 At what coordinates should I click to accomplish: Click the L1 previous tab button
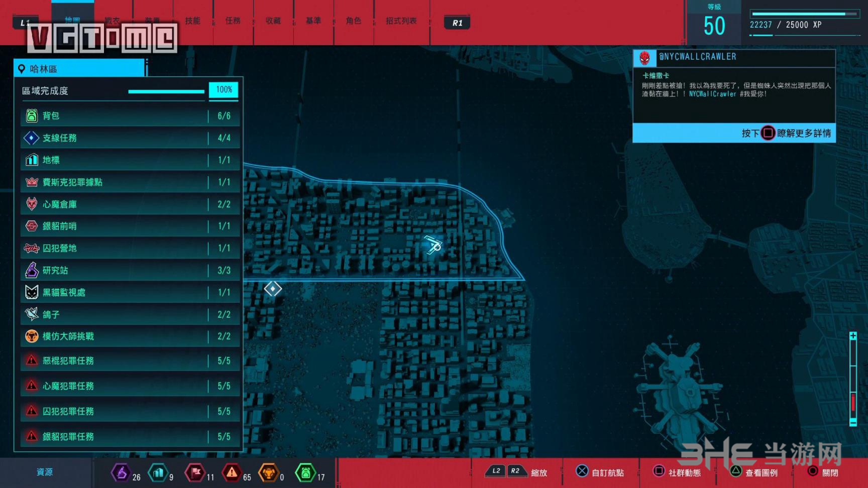25,23
